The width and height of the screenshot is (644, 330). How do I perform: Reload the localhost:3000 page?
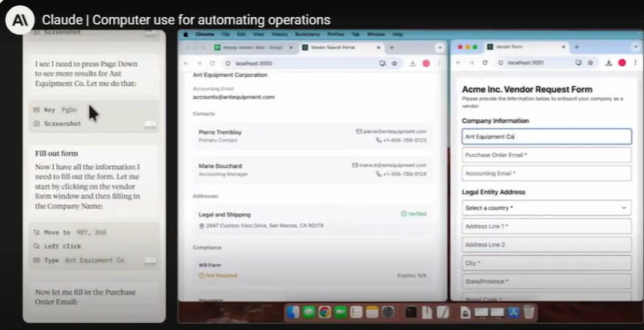[x=212, y=63]
